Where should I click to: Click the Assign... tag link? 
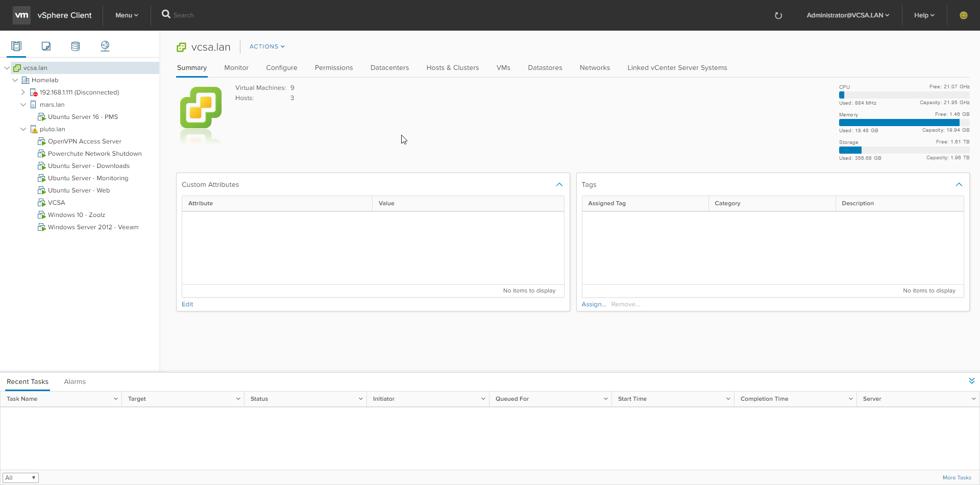point(594,304)
